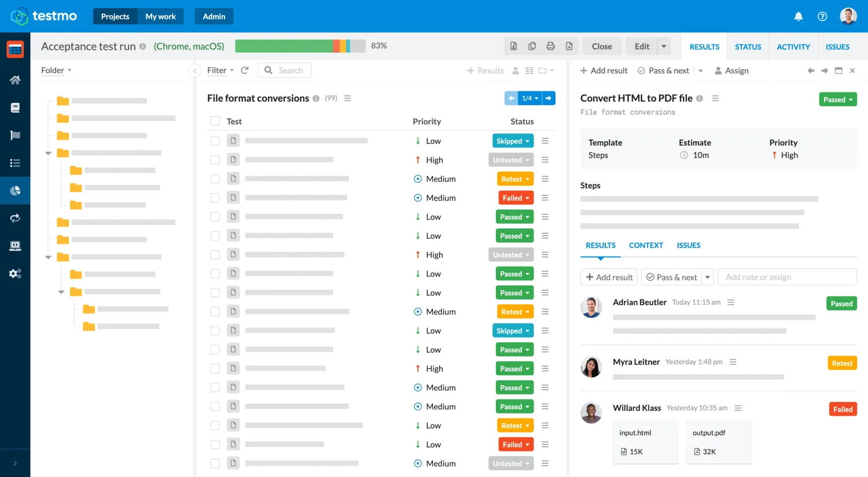
Task: Select the checkbox on the first Skipped test row
Action: pyautogui.click(x=215, y=140)
